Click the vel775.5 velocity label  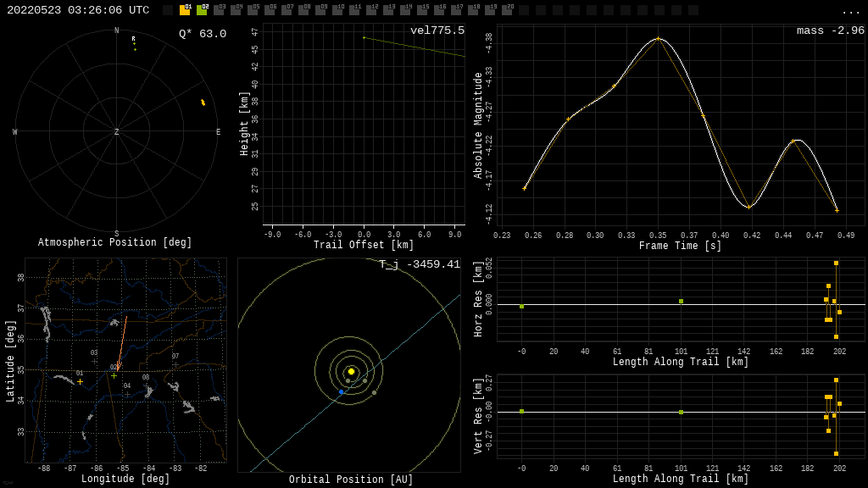[x=437, y=31]
